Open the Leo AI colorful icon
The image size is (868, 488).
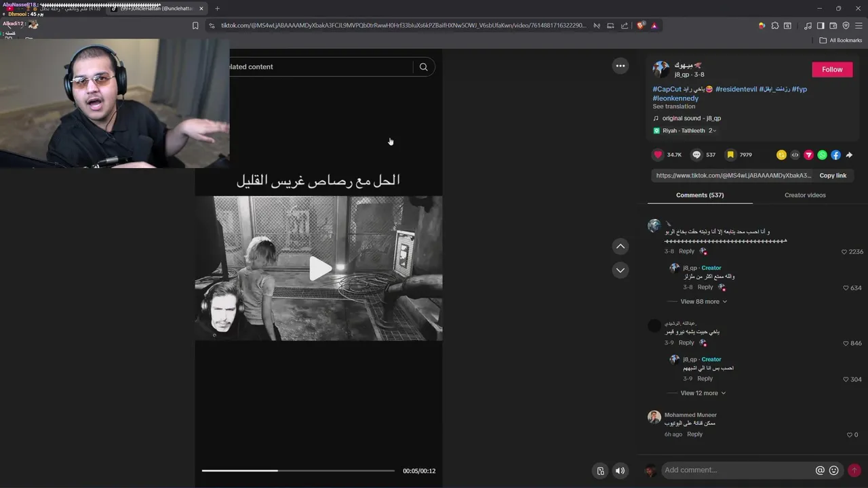[x=762, y=26]
